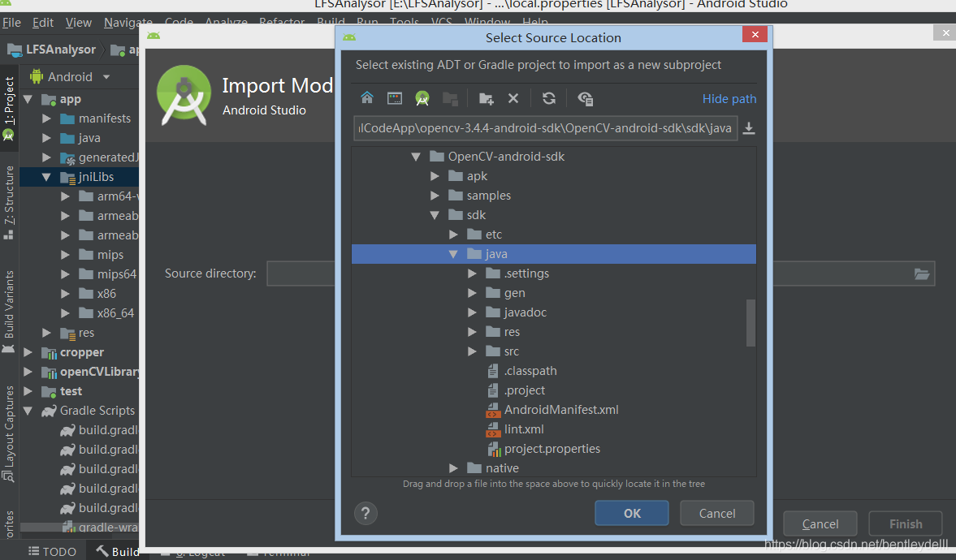Expand the apk folder
Image resolution: width=956 pixels, height=560 pixels.
pos(435,176)
